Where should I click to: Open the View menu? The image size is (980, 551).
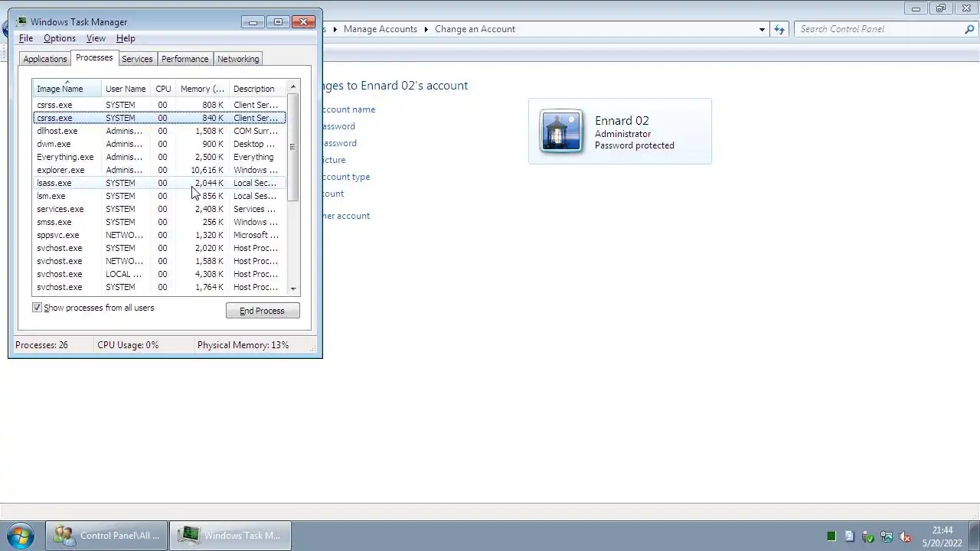96,38
